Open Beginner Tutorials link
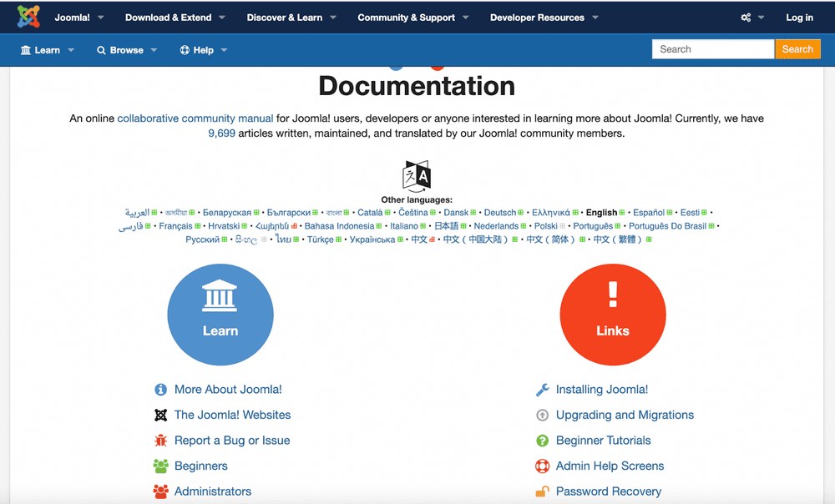The height and width of the screenshot is (504, 835). click(x=604, y=440)
